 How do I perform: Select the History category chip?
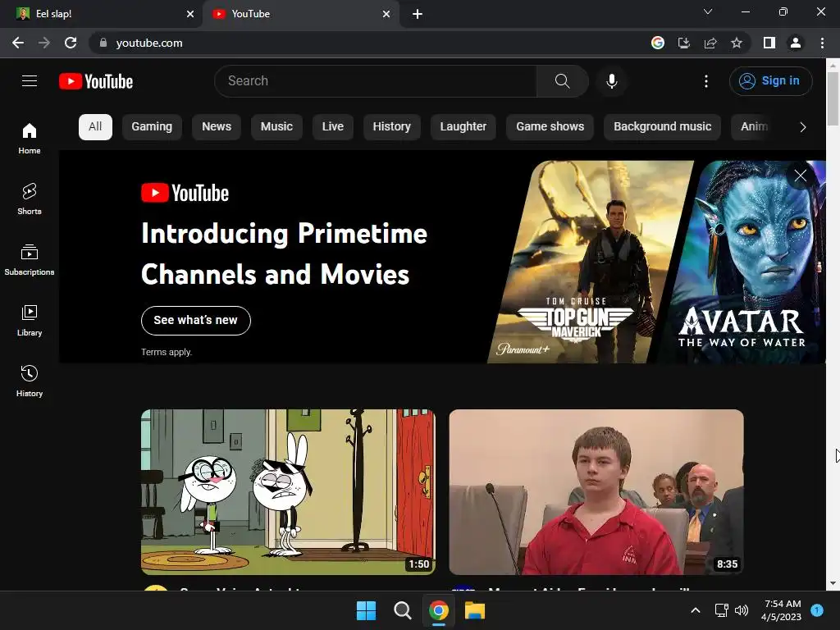[391, 127]
